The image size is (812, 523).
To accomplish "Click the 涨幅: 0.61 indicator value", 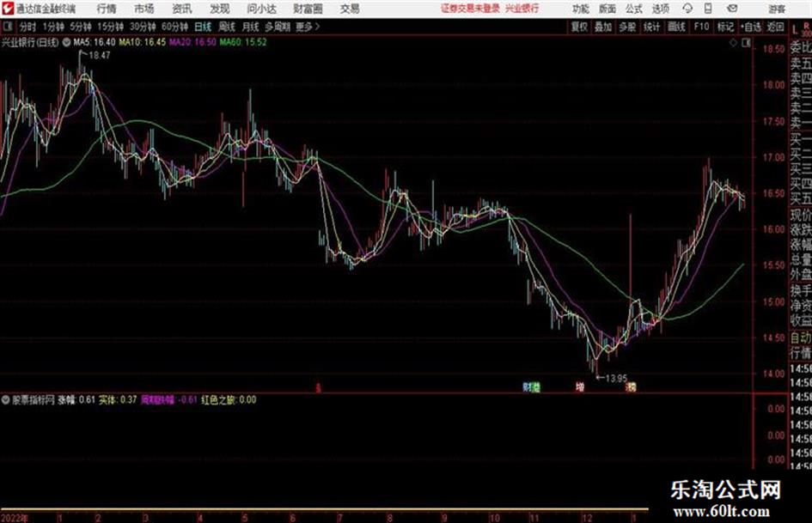I will [x=76, y=399].
